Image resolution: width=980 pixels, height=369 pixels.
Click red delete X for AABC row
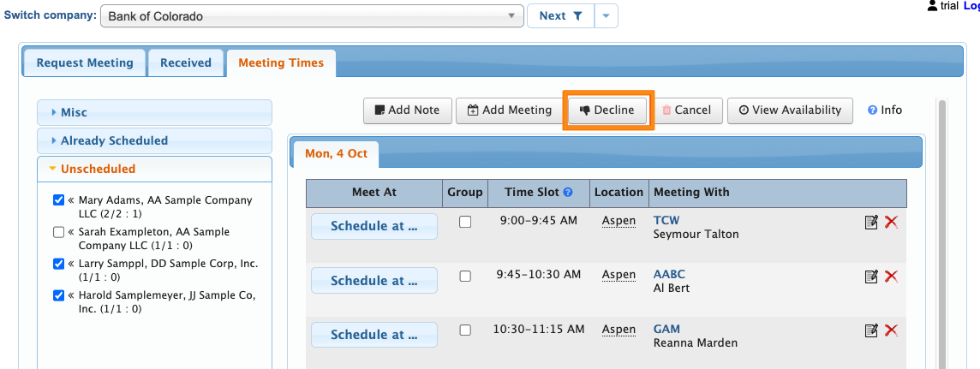pos(891,276)
